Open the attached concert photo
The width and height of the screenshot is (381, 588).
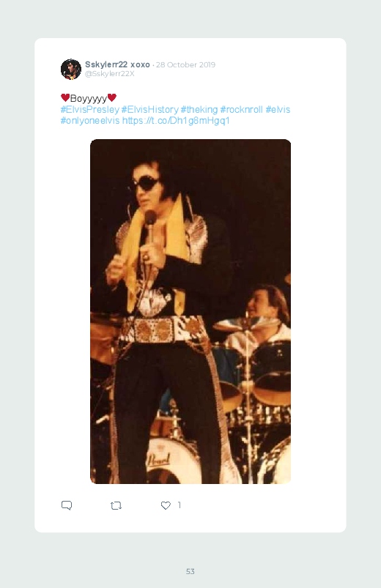[x=190, y=311]
